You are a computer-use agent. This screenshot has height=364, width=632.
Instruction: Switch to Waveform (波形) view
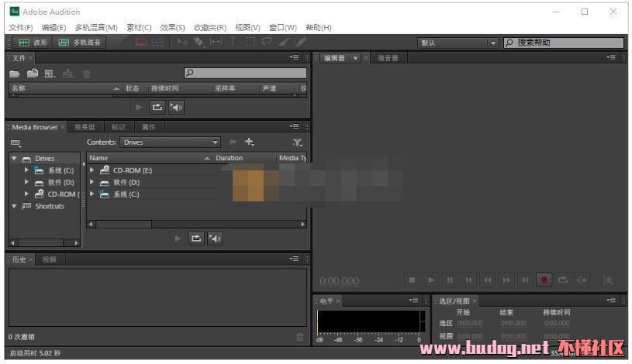(x=31, y=43)
